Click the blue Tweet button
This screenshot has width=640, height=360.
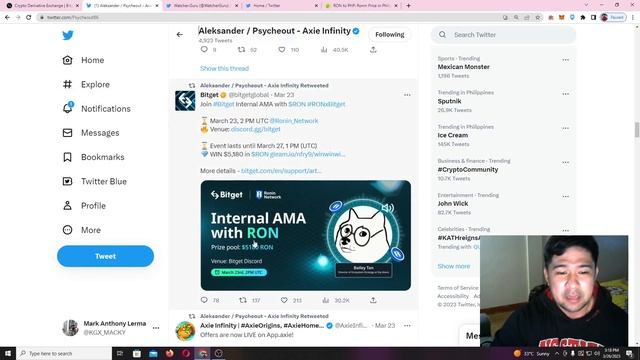105,256
